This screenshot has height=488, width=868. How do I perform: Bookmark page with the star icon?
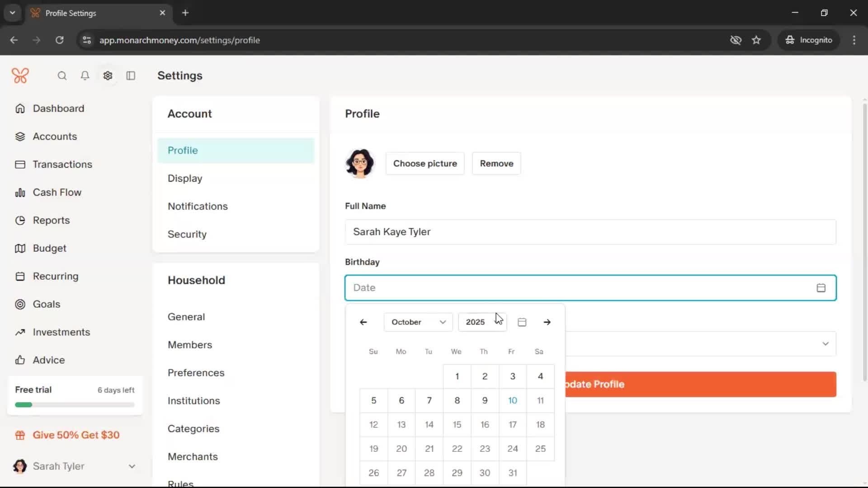pyautogui.click(x=756, y=40)
